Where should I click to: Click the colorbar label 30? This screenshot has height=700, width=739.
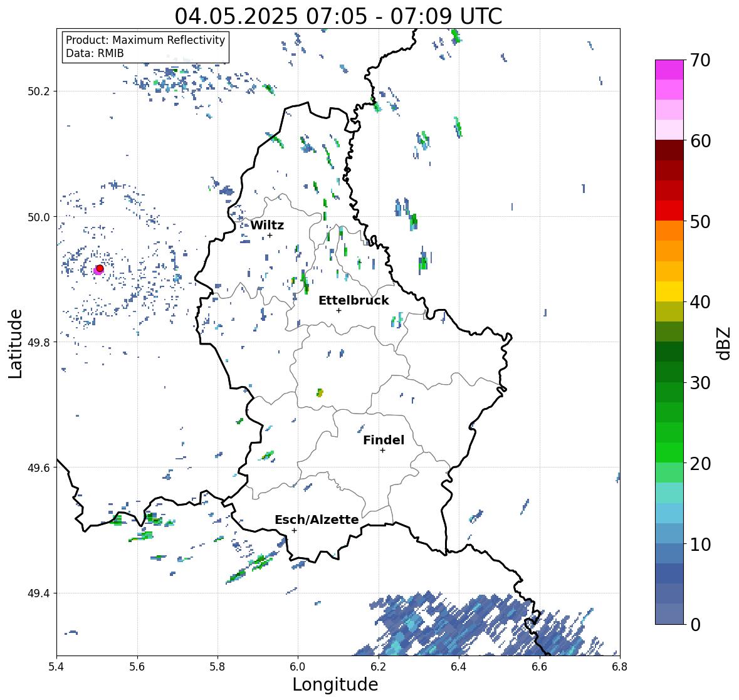tap(700, 383)
